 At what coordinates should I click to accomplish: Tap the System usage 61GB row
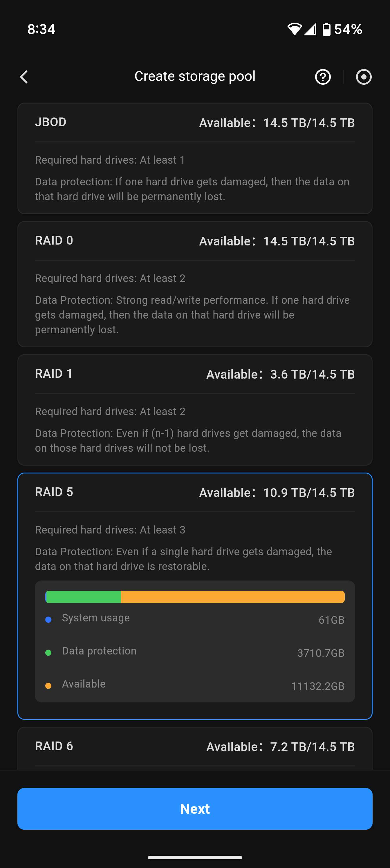[x=195, y=619]
